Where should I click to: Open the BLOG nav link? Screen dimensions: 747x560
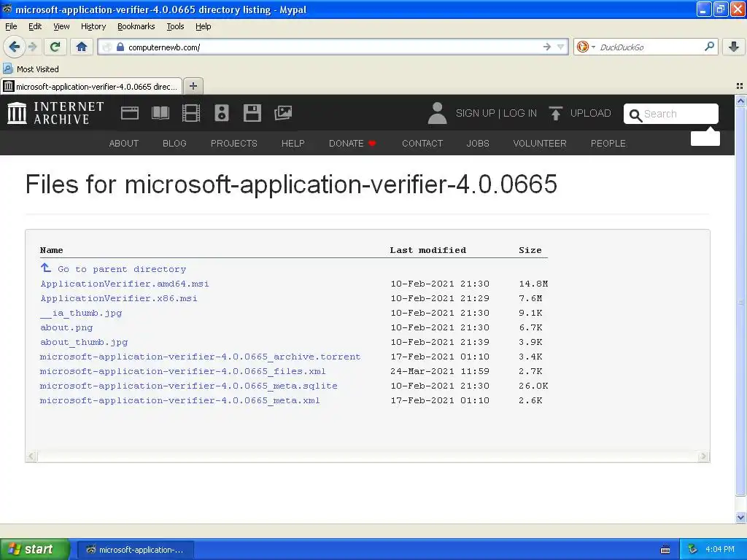(x=174, y=144)
